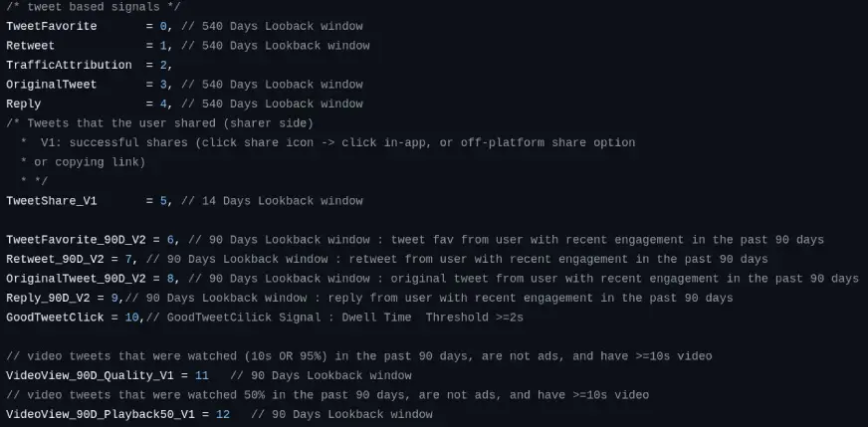Click the Retweet_90D_V2 identifier
The width and height of the screenshot is (868, 427).
tap(55, 259)
